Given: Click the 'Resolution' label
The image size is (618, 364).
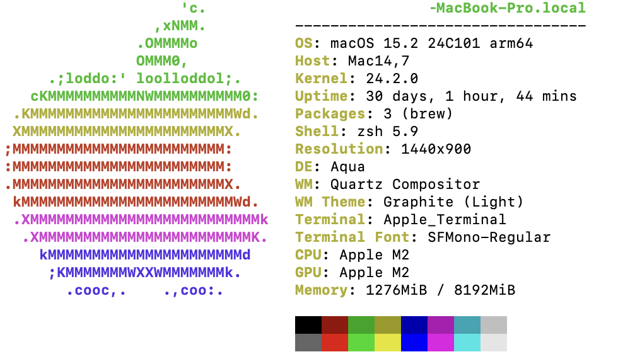Looking at the screenshot, I should (339, 149).
